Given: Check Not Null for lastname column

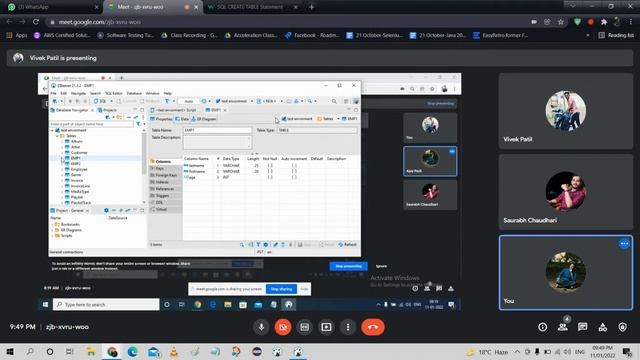Looking at the screenshot, I should 270,166.
